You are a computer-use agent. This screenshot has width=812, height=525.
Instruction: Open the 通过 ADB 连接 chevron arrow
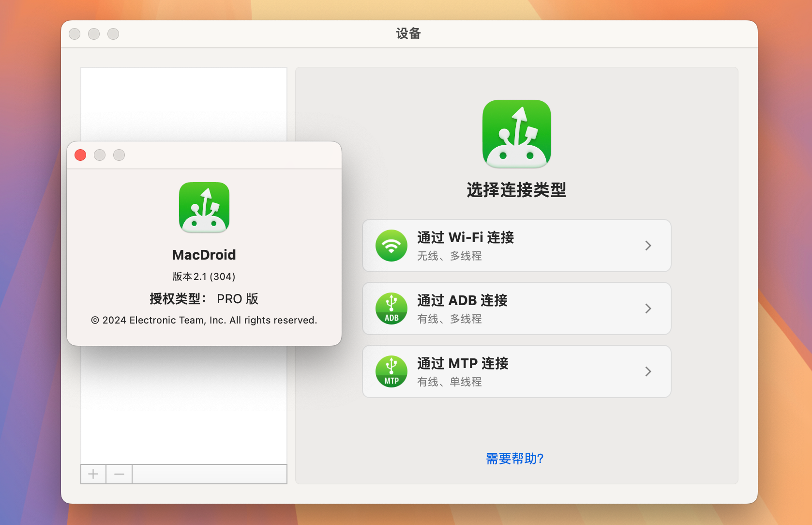click(x=648, y=309)
